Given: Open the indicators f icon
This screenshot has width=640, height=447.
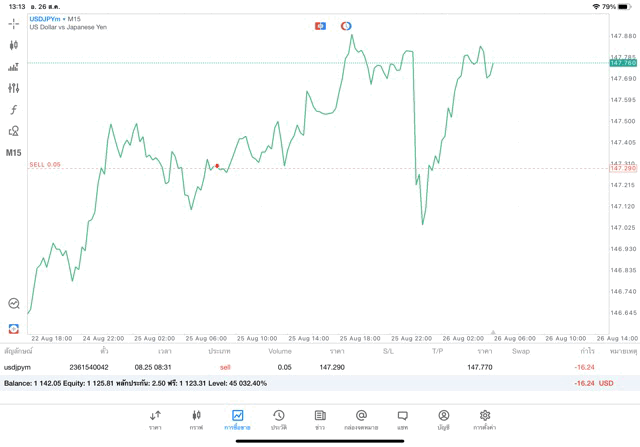Looking at the screenshot, I should coord(14,110).
